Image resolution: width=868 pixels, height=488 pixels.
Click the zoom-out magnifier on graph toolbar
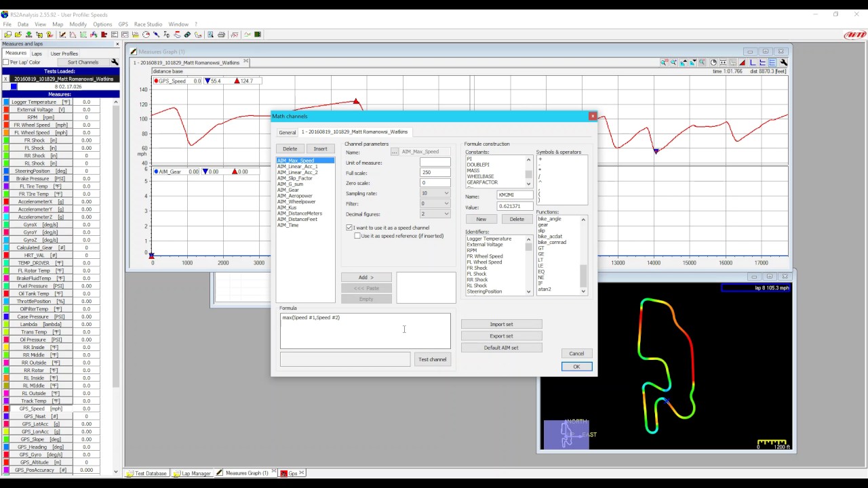(x=702, y=62)
